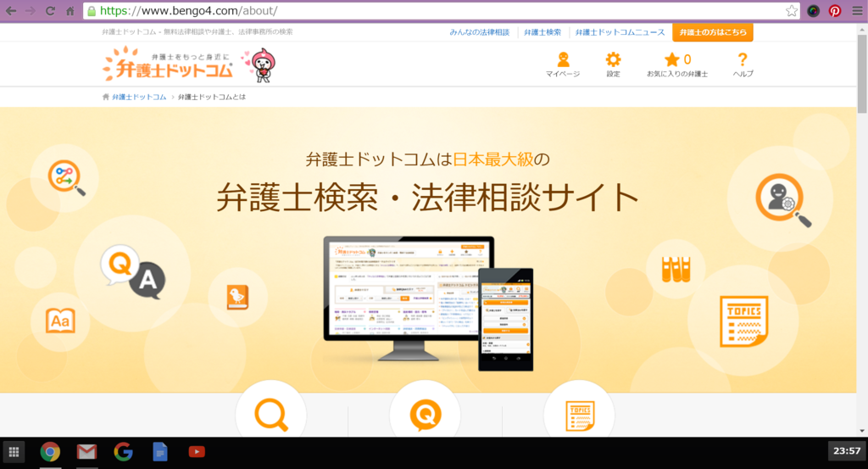Click the 弁護士ドットコム site logo
Image resolution: width=868 pixels, height=469 pixels.
[169, 64]
